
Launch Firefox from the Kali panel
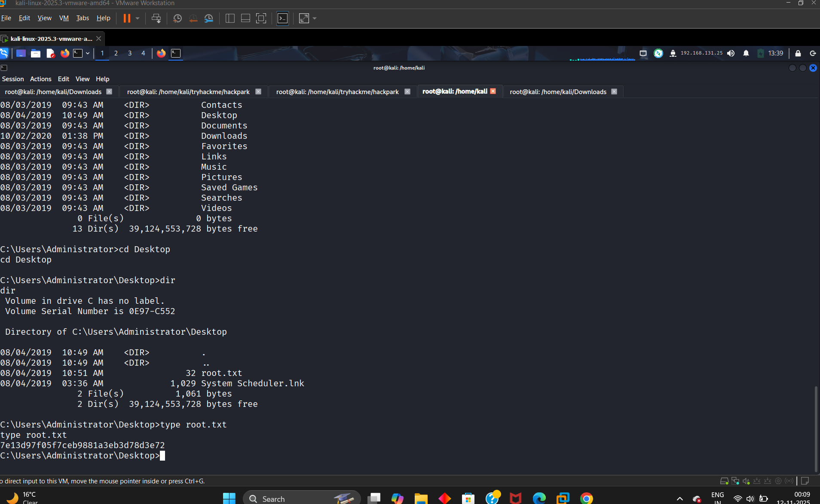point(65,53)
